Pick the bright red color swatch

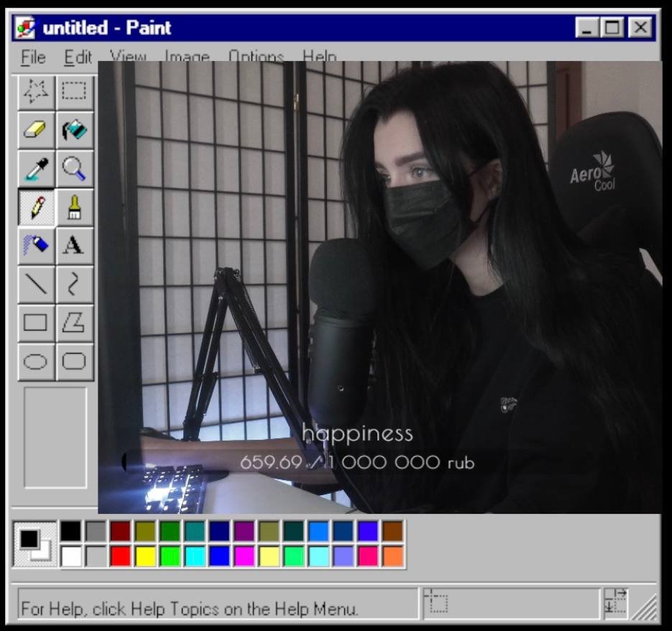(120, 556)
